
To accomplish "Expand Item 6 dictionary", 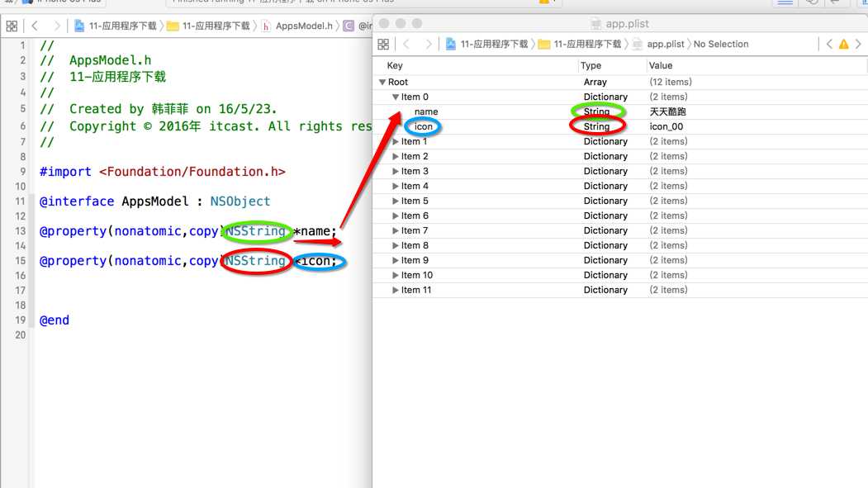I will [396, 216].
